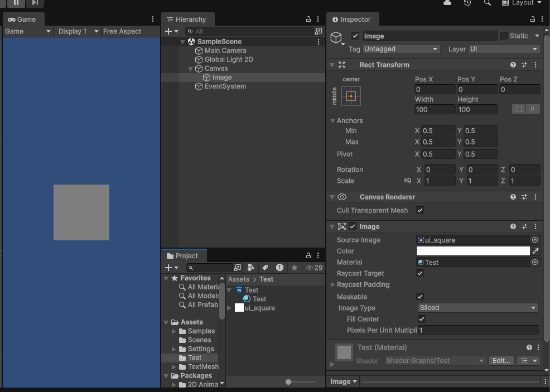Viewport: 550px width, 392px height.
Task: Open the Layout dropdown
Action: 522,2
